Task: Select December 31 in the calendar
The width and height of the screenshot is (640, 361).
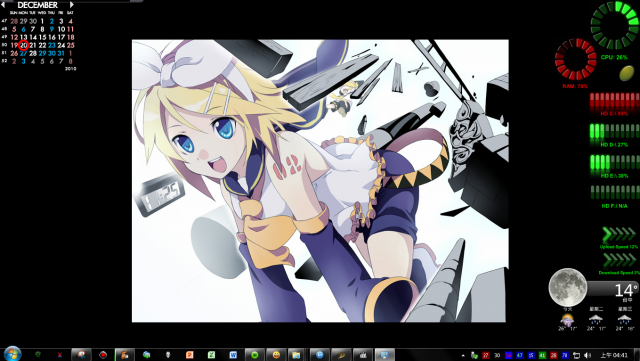Action: [61, 53]
